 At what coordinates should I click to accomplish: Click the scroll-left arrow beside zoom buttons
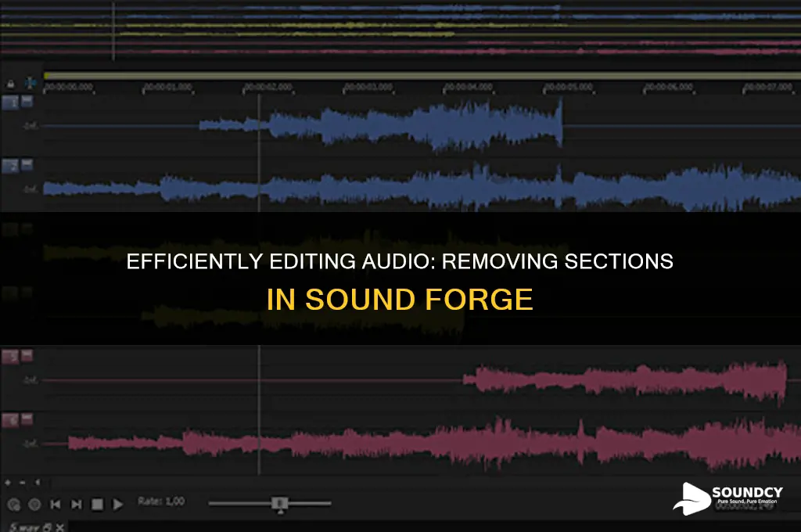tap(38, 483)
